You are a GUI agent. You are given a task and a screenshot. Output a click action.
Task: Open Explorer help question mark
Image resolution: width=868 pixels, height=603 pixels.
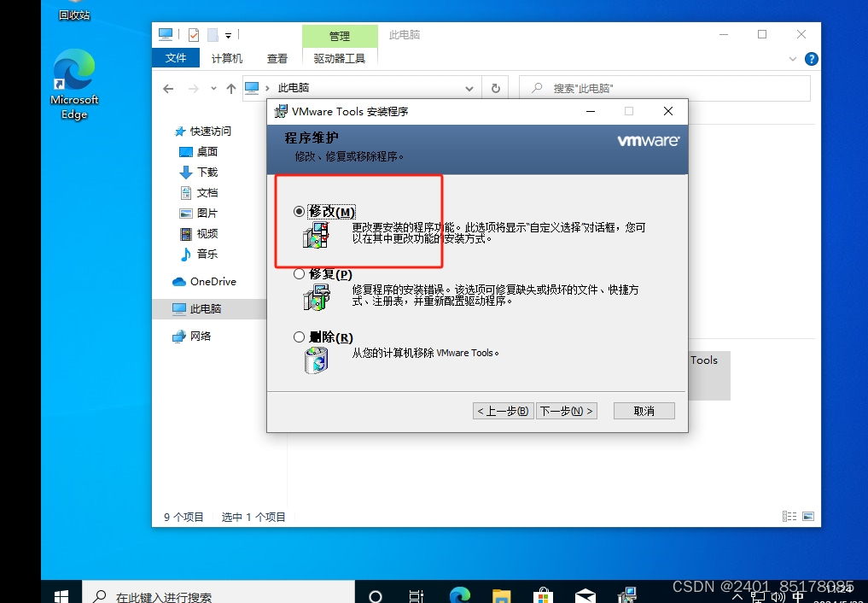point(811,59)
